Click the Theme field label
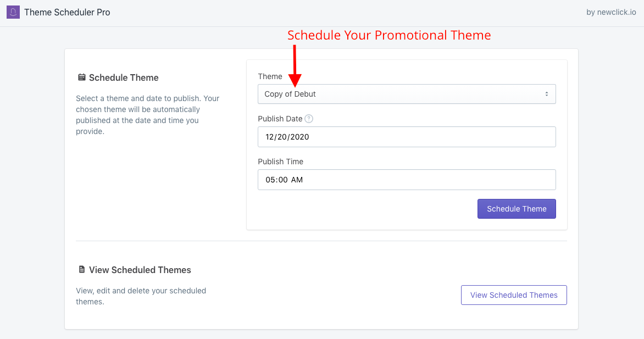Screen dimensions: 644x339 tap(270, 76)
